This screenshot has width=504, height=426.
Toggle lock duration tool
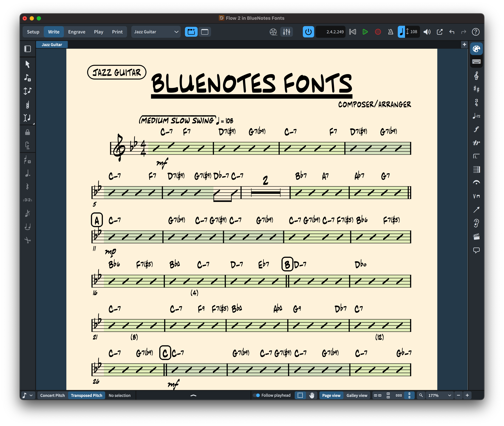[28, 132]
